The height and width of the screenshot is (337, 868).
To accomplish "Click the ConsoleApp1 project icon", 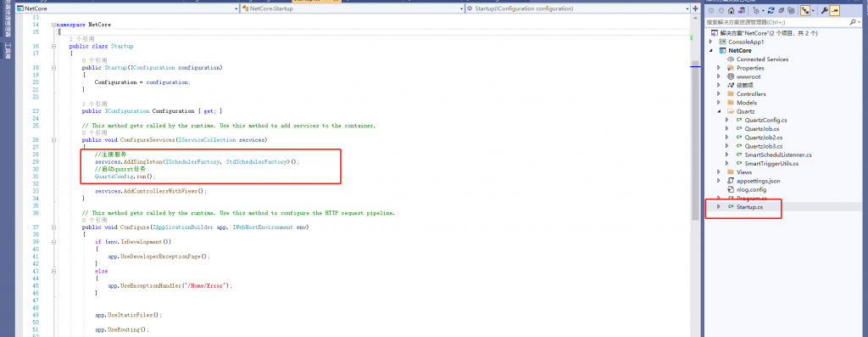I will point(722,42).
